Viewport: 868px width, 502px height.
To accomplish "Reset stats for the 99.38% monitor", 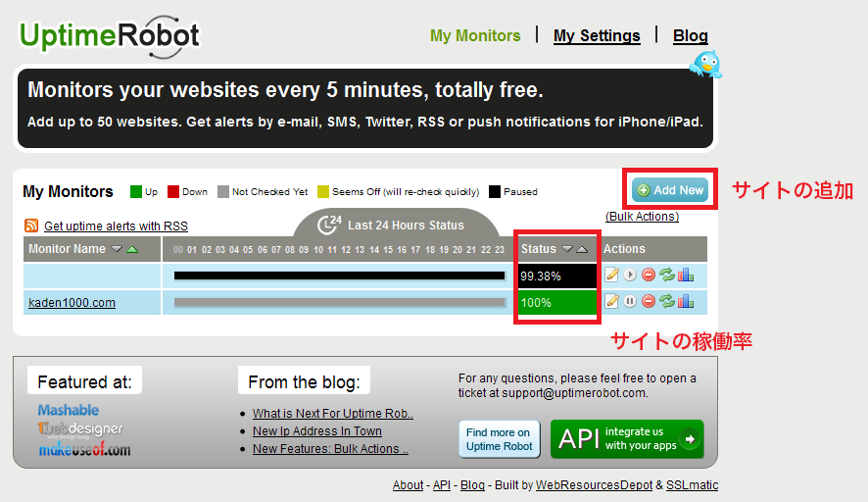I will point(667,275).
